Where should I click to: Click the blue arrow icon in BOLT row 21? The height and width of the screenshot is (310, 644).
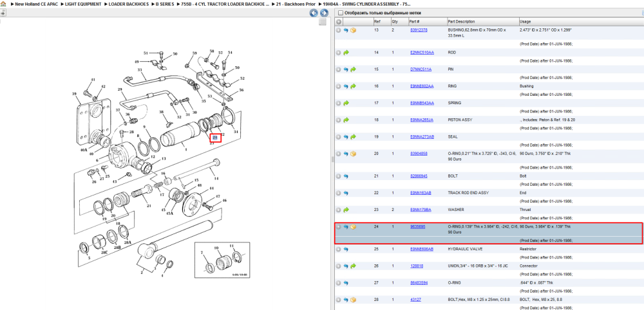[x=346, y=176]
